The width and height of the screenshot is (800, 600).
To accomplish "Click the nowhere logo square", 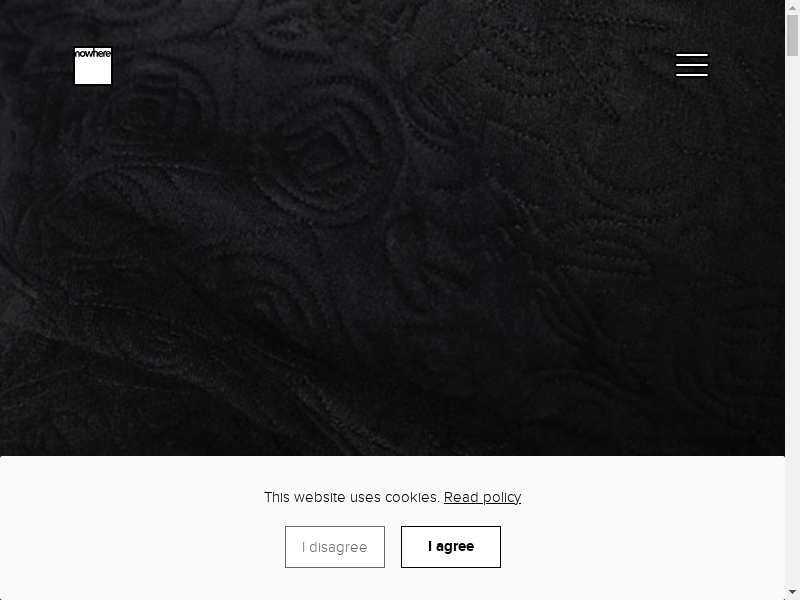I will 93,66.
